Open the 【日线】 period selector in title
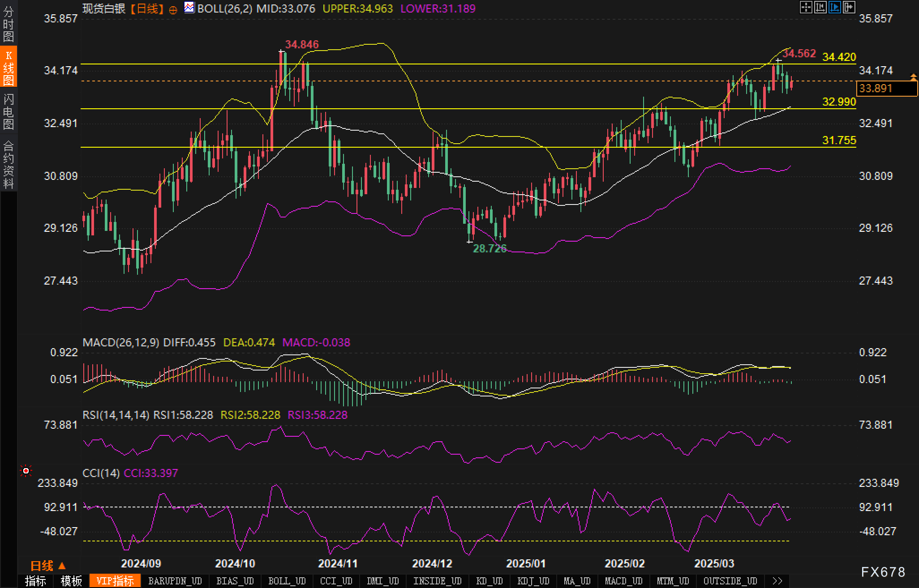 pyautogui.click(x=147, y=9)
